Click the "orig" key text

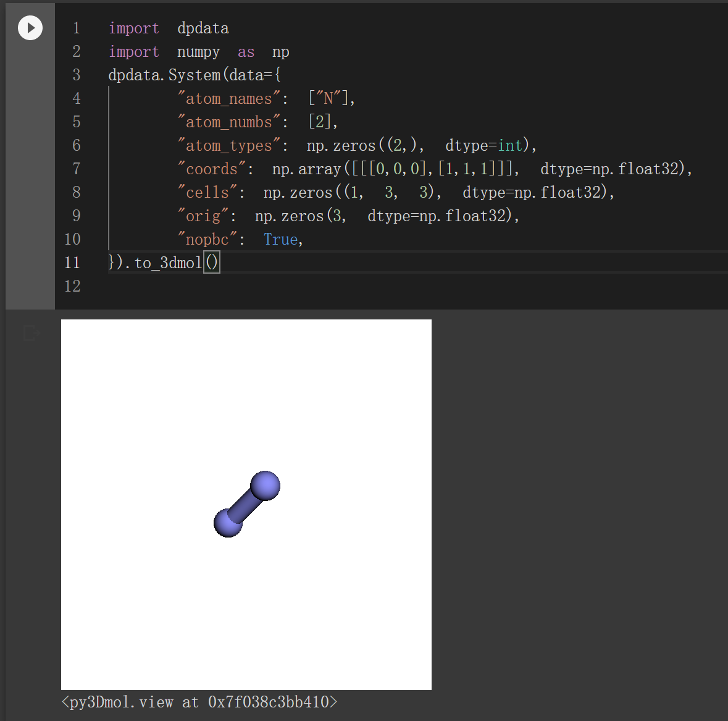click(203, 216)
